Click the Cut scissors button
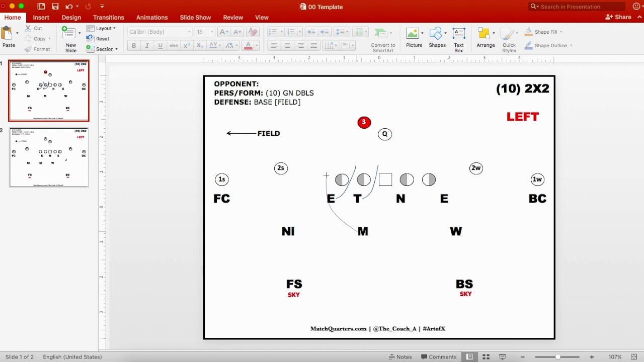This screenshot has width=644, height=362. coord(34,28)
